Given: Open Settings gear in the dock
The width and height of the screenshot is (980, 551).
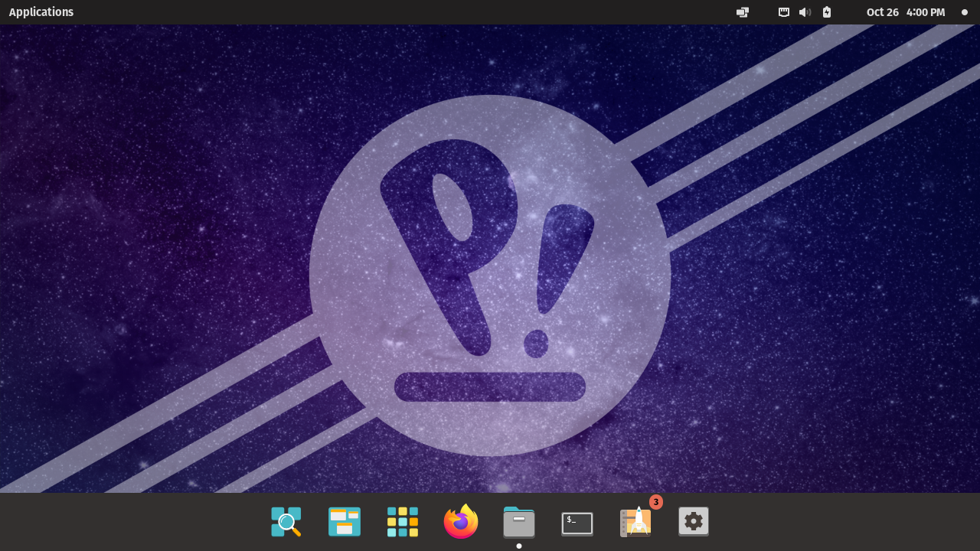Looking at the screenshot, I should [694, 521].
